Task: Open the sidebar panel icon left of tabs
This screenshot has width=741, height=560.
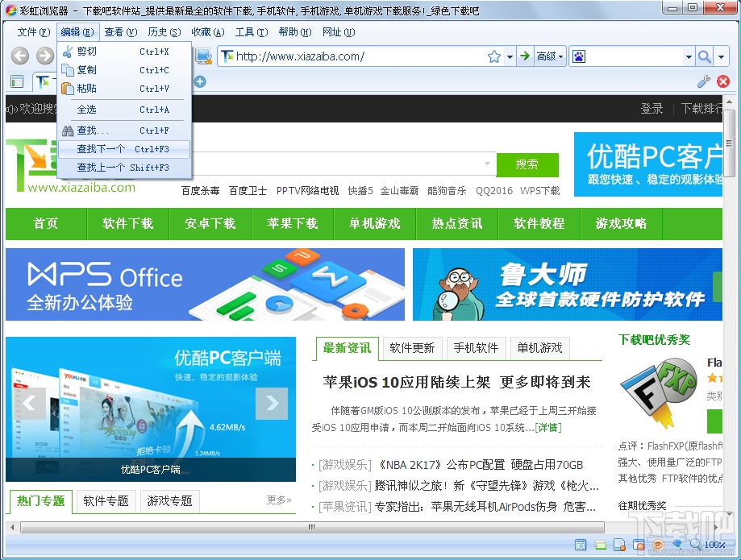Action: point(17,81)
